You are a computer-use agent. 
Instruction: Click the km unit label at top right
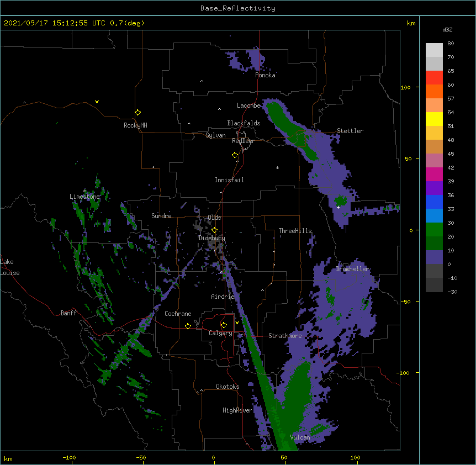coord(411,23)
